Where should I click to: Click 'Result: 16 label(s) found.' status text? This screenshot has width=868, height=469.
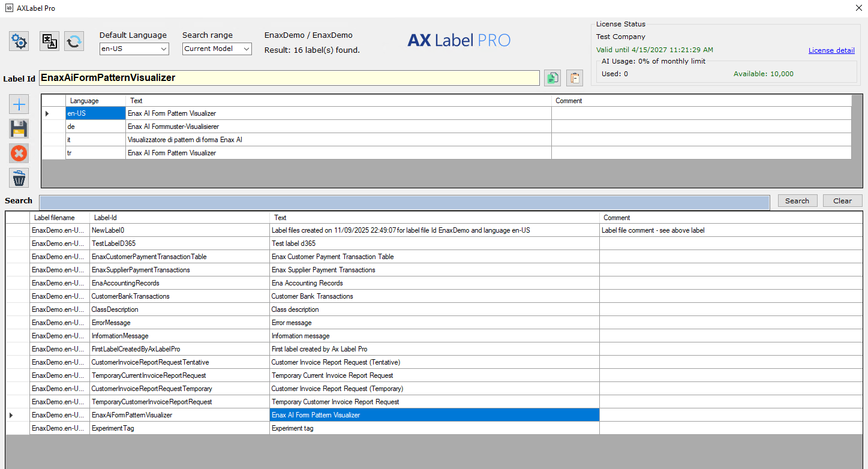coord(312,50)
